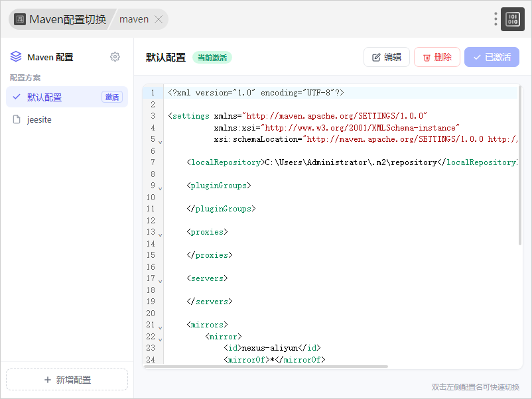Collapse the proxies fold at line 13

click(160, 235)
